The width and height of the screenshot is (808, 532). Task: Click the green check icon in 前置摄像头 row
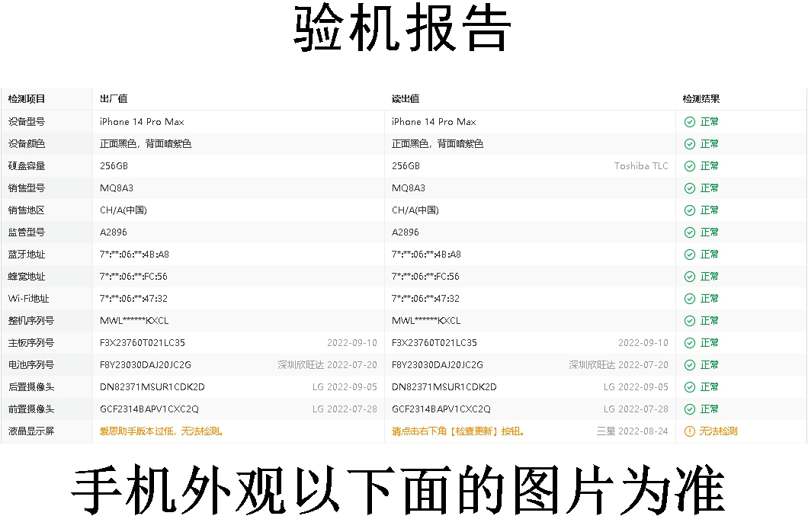[x=690, y=409]
